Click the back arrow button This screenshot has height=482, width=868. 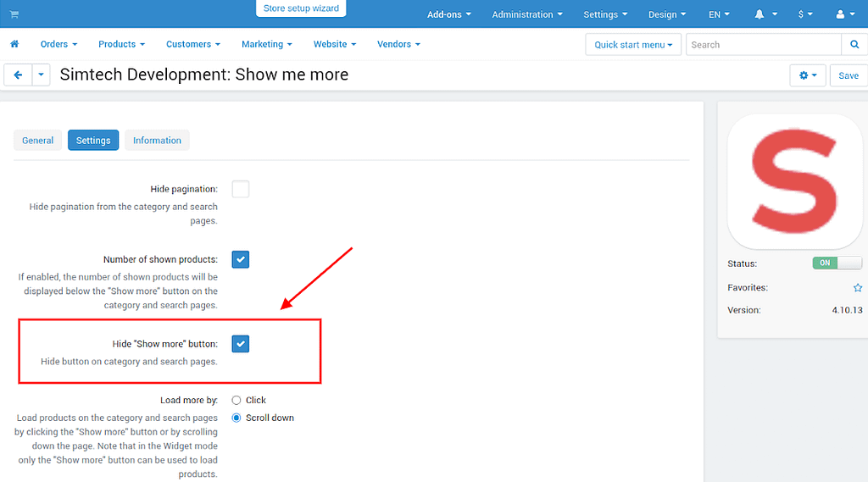(x=19, y=75)
